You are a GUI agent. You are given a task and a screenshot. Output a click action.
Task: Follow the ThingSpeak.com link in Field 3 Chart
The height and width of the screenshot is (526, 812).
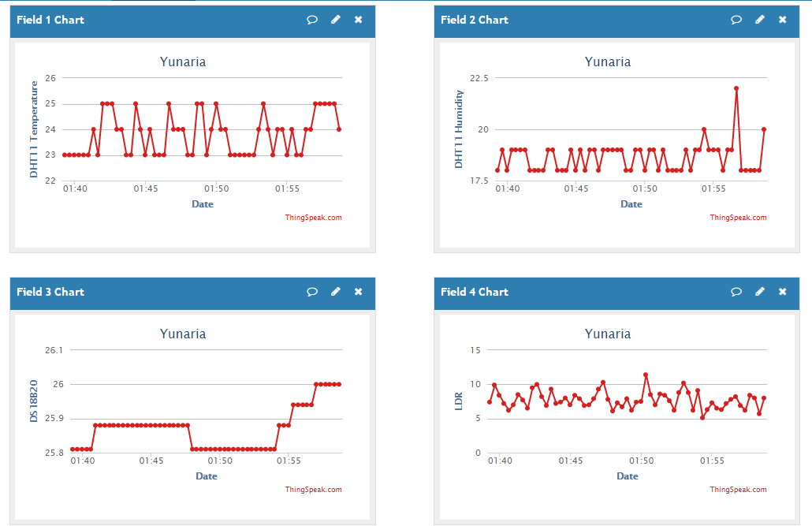tap(313, 490)
